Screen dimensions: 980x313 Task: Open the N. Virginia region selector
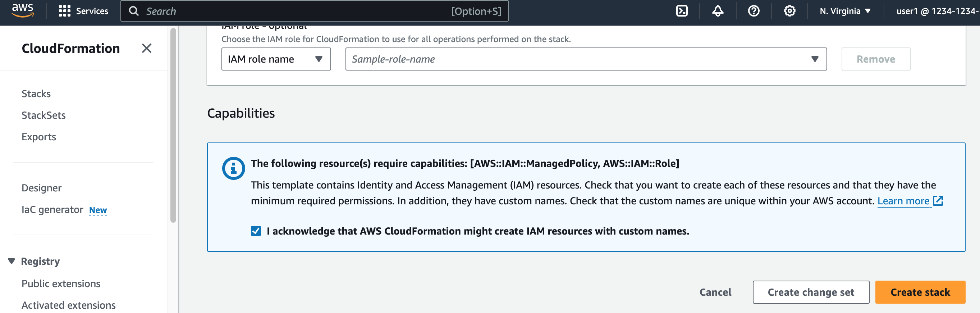pos(845,11)
